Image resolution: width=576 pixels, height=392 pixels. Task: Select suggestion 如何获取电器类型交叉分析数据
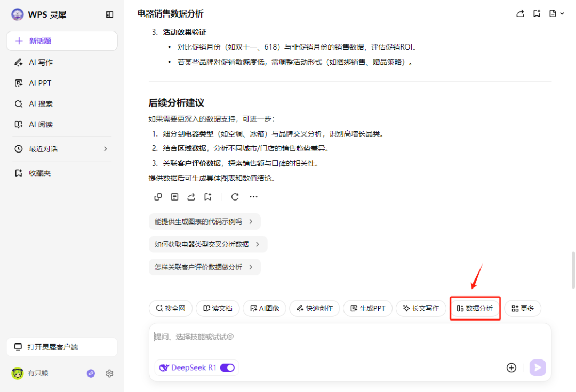(x=208, y=244)
